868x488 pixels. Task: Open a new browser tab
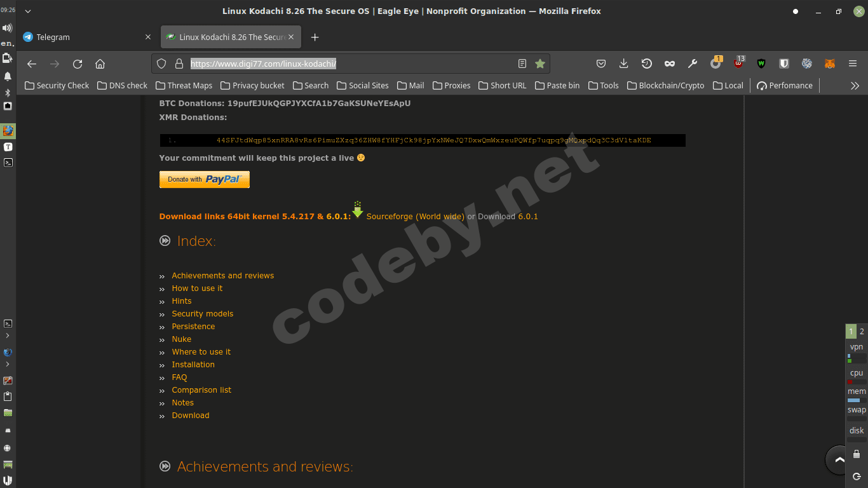(x=315, y=37)
